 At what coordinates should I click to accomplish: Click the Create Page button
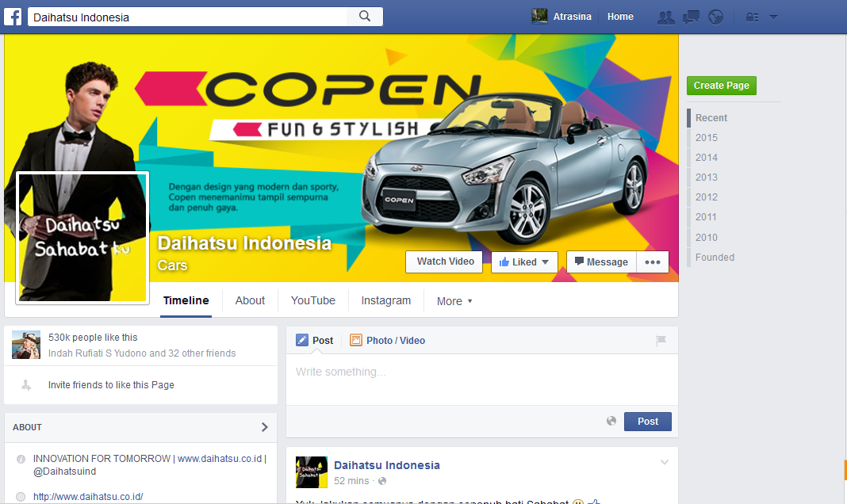pyautogui.click(x=721, y=86)
